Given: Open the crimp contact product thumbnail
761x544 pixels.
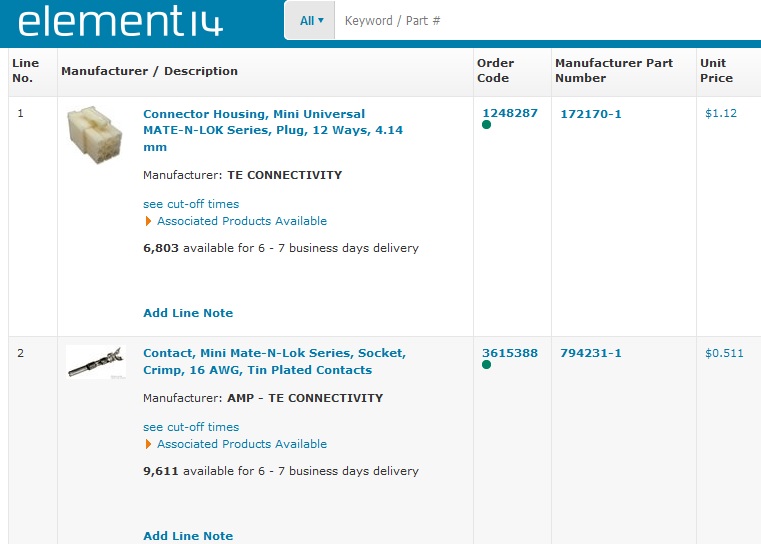Looking at the screenshot, I should coord(96,362).
